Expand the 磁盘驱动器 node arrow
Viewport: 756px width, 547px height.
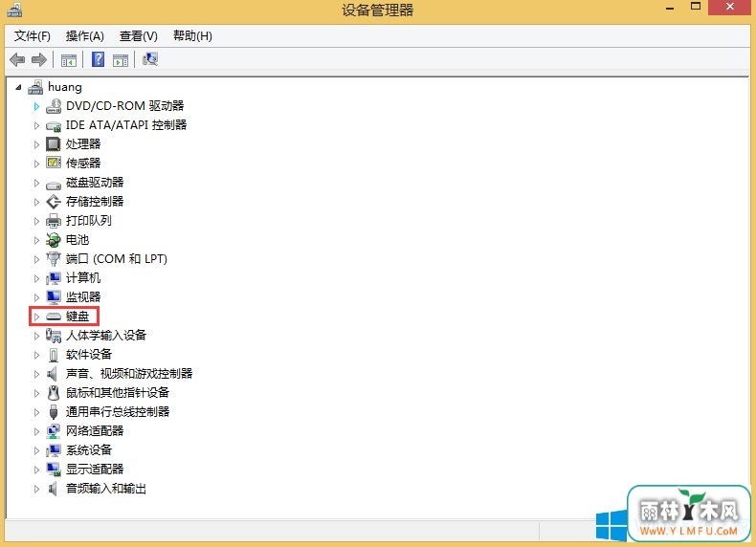(36, 184)
